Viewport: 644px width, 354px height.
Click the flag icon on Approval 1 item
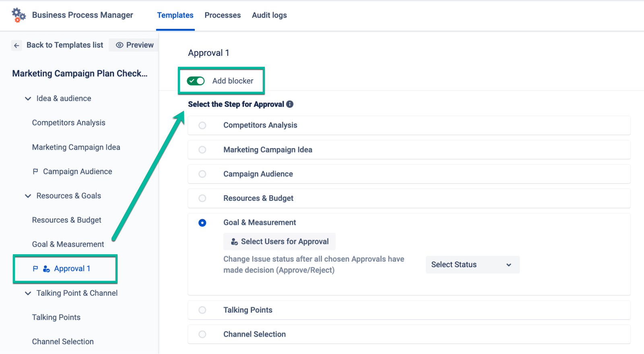[35, 268]
